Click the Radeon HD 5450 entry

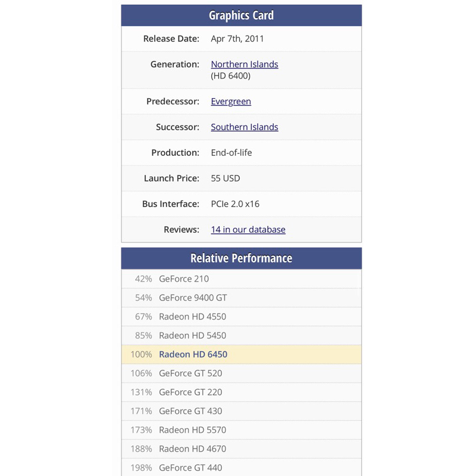click(192, 336)
